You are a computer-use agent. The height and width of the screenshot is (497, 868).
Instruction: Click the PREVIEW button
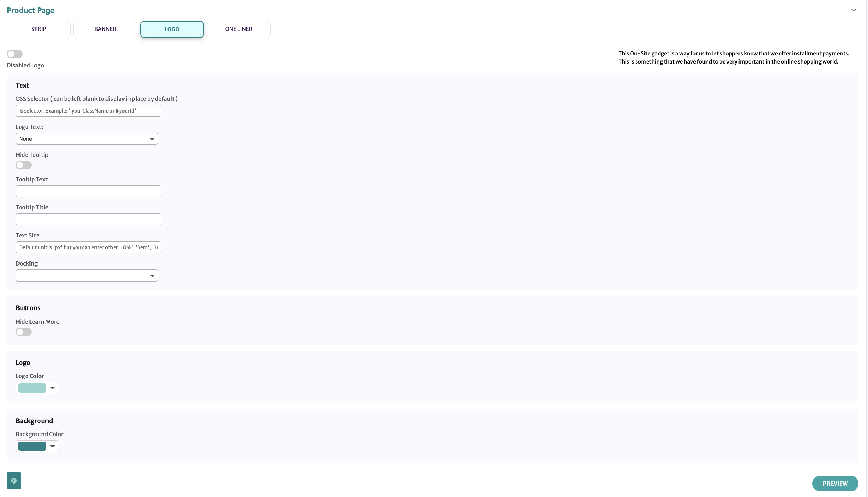pos(835,484)
